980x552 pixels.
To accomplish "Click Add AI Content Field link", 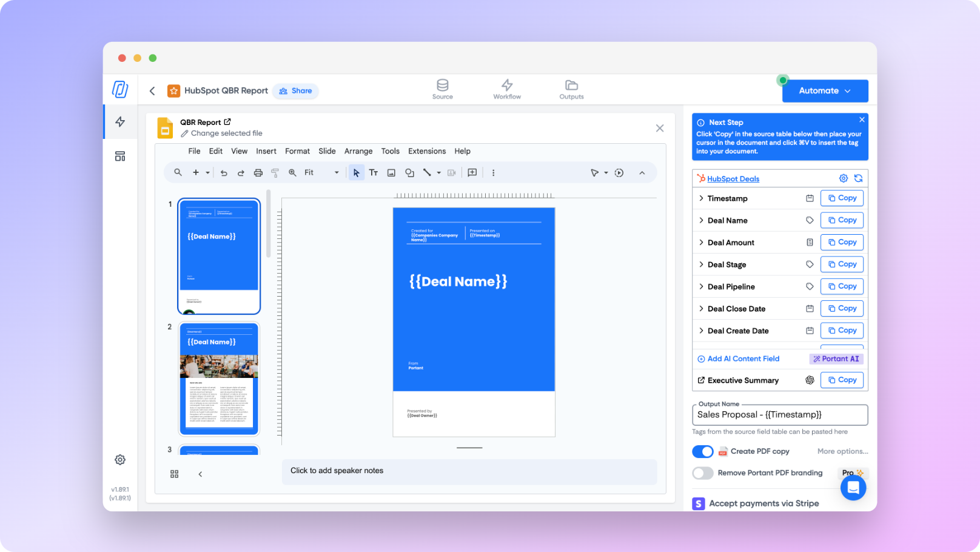I will (738, 358).
